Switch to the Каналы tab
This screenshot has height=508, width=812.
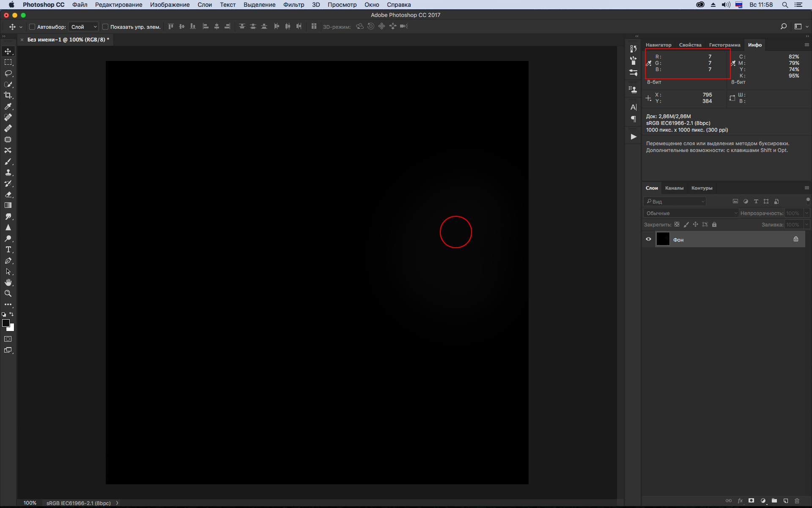(674, 188)
